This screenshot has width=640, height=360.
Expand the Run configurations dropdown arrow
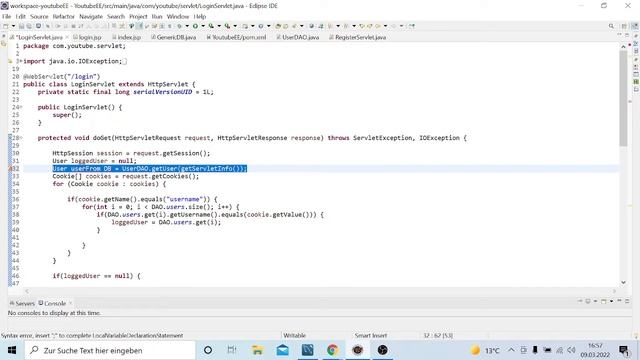(203, 26)
